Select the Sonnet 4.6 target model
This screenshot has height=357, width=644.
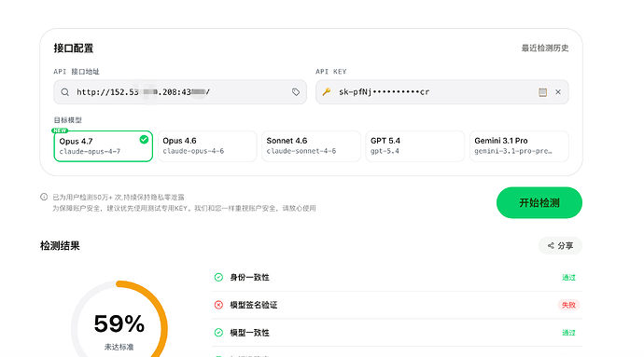coord(311,146)
